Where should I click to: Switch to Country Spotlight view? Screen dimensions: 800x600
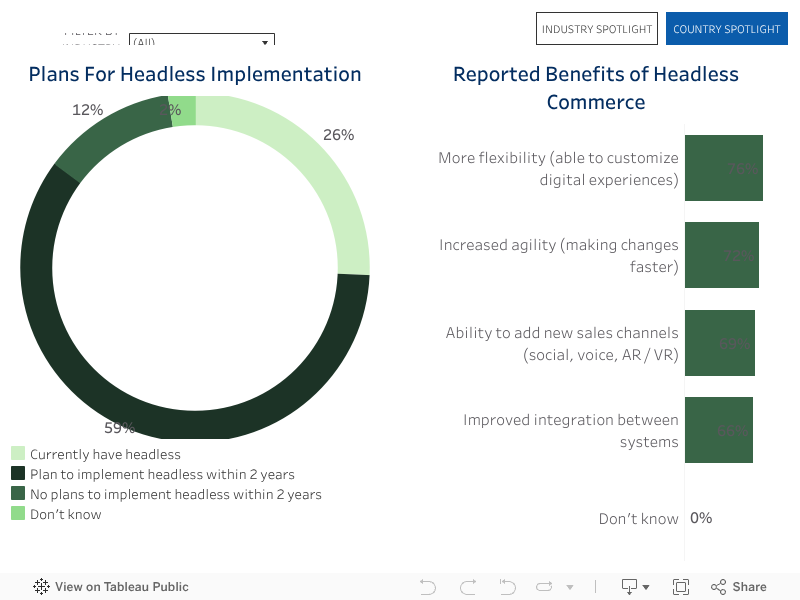(x=726, y=29)
